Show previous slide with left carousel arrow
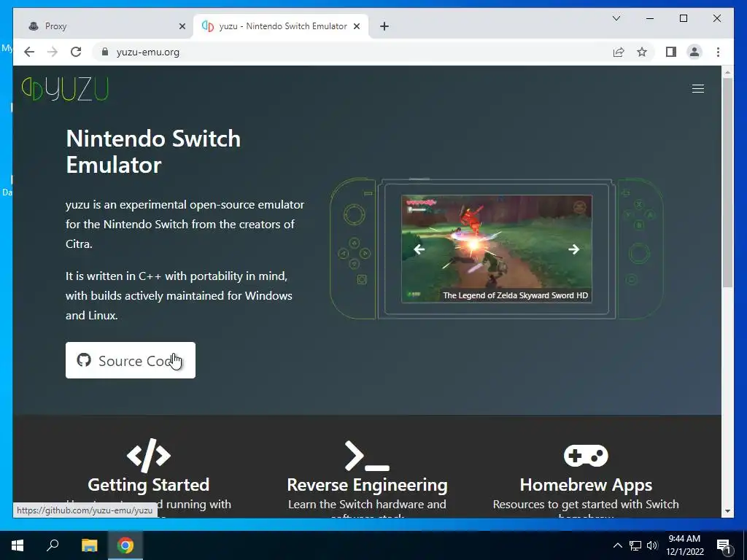The width and height of the screenshot is (747, 560). (x=419, y=249)
